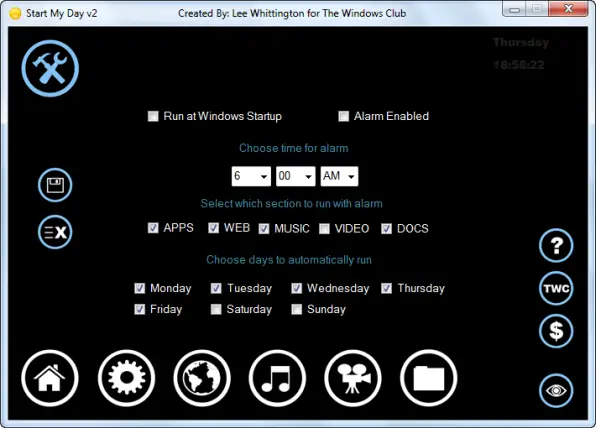The width and height of the screenshot is (596, 428).
Task: Uncheck the Wednesday checkbox
Action: coord(296,288)
